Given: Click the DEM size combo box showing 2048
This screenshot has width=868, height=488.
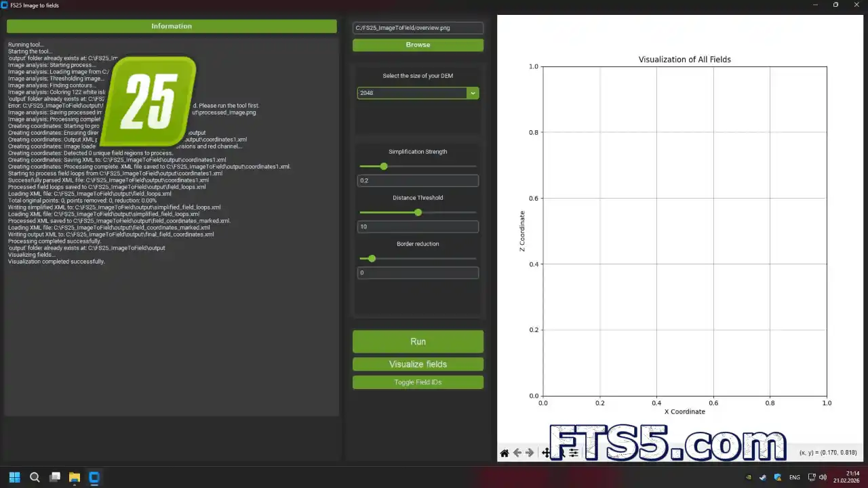Looking at the screenshot, I should pyautogui.click(x=412, y=93).
